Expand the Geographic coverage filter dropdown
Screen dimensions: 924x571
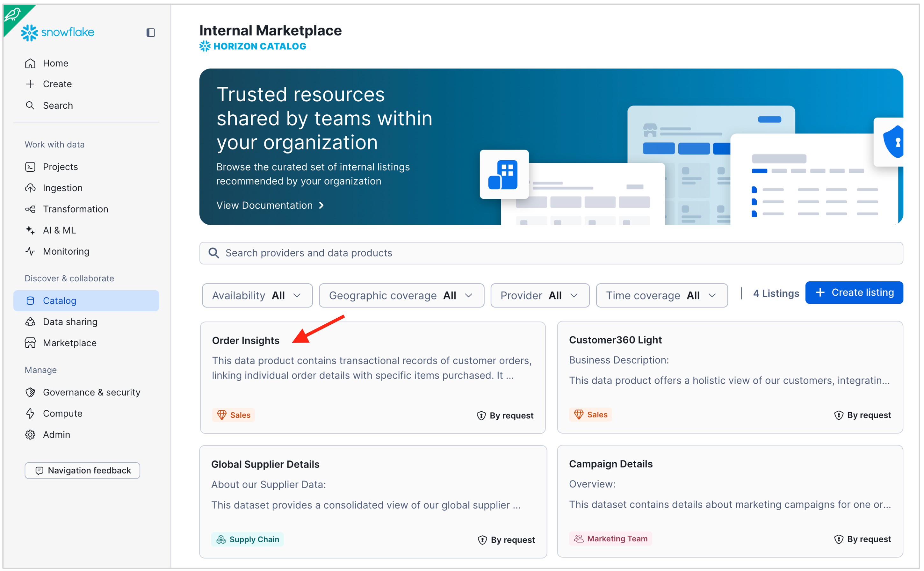[x=401, y=295]
